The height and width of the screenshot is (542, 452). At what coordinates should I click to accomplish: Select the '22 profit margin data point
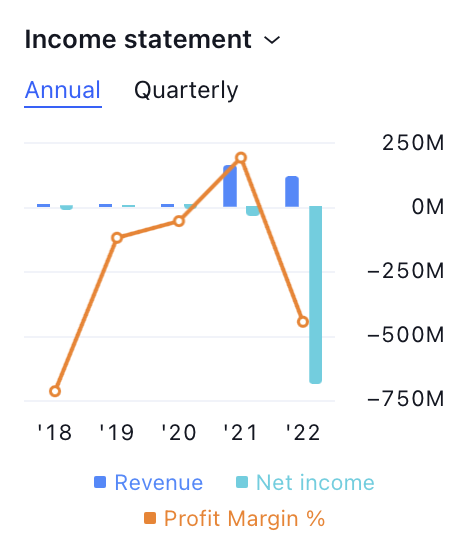pos(303,322)
